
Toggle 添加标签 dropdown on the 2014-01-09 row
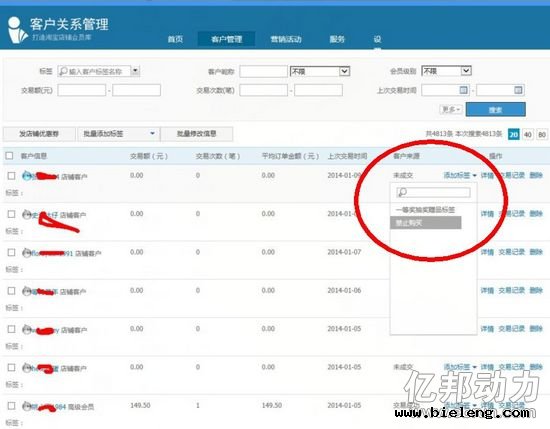(x=460, y=175)
